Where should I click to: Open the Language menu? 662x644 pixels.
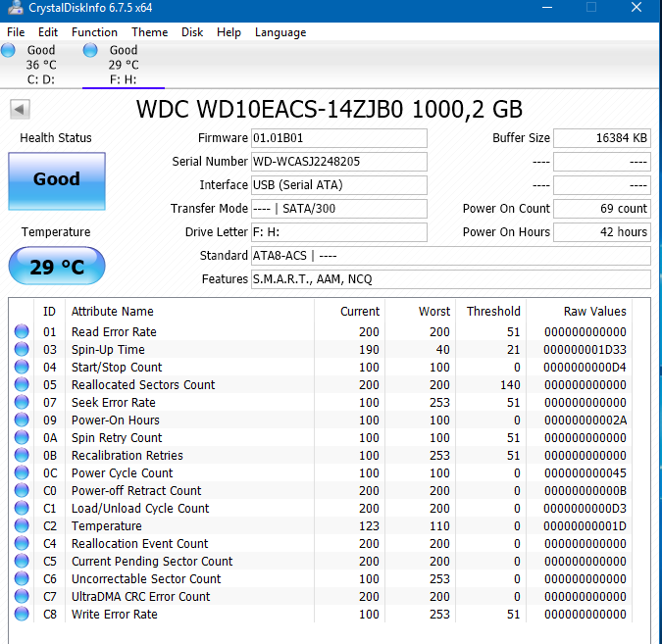280,32
